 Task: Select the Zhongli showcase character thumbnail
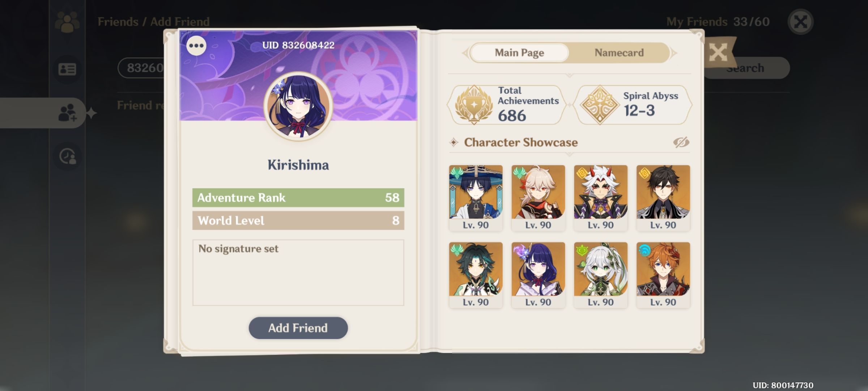[663, 198]
